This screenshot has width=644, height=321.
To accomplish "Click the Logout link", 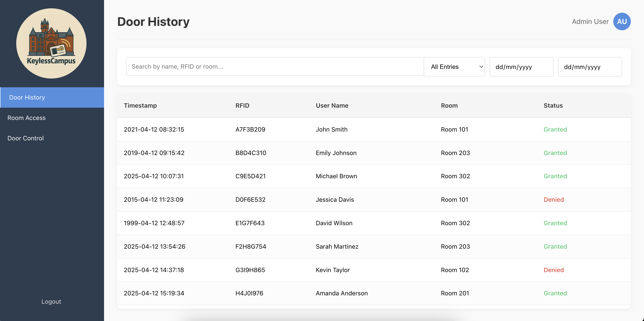I will (51, 301).
